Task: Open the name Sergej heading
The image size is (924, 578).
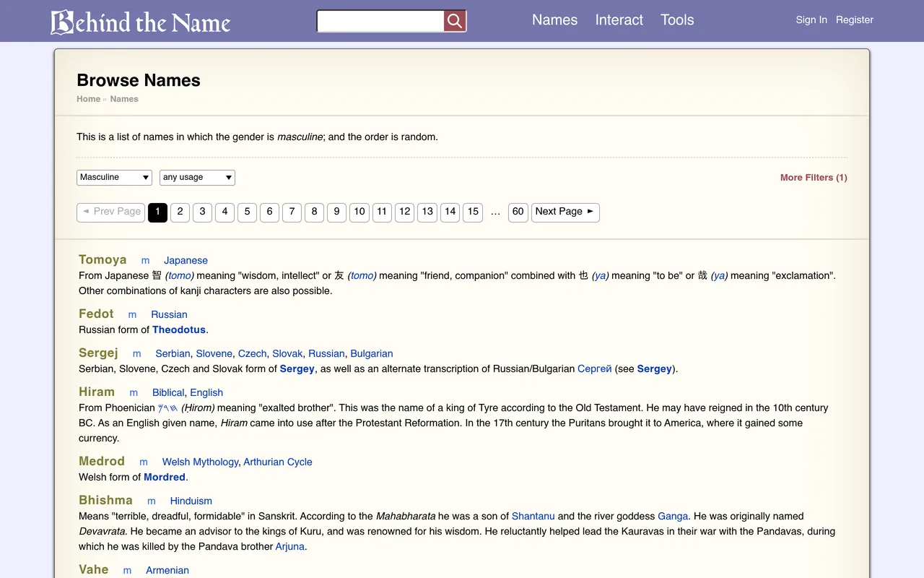Action: click(98, 353)
